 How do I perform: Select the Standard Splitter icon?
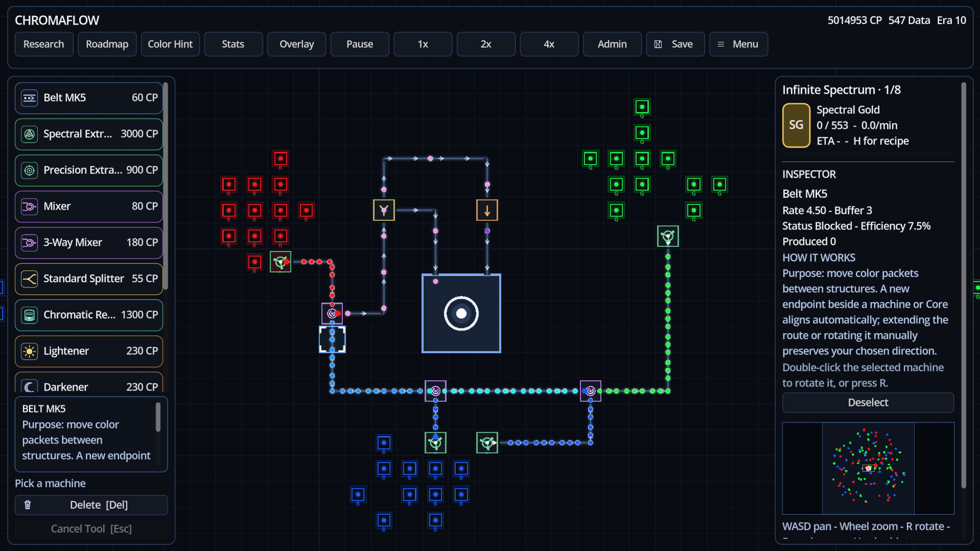pyautogui.click(x=30, y=279)
